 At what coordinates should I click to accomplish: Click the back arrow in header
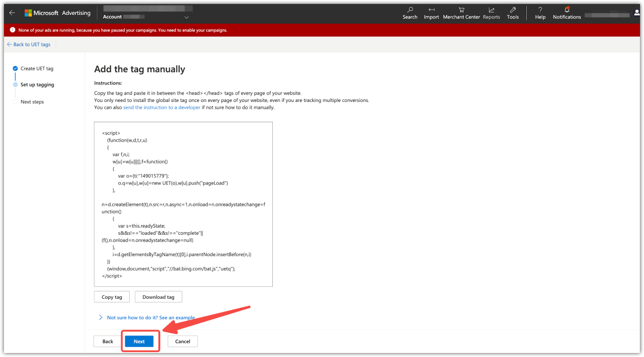point(12,13)
